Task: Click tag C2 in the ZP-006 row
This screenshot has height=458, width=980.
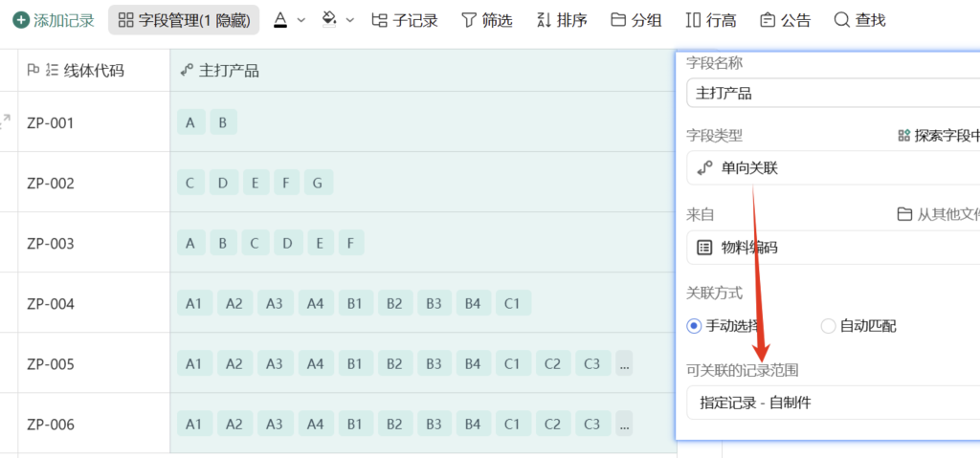Action: pos(552,425)
